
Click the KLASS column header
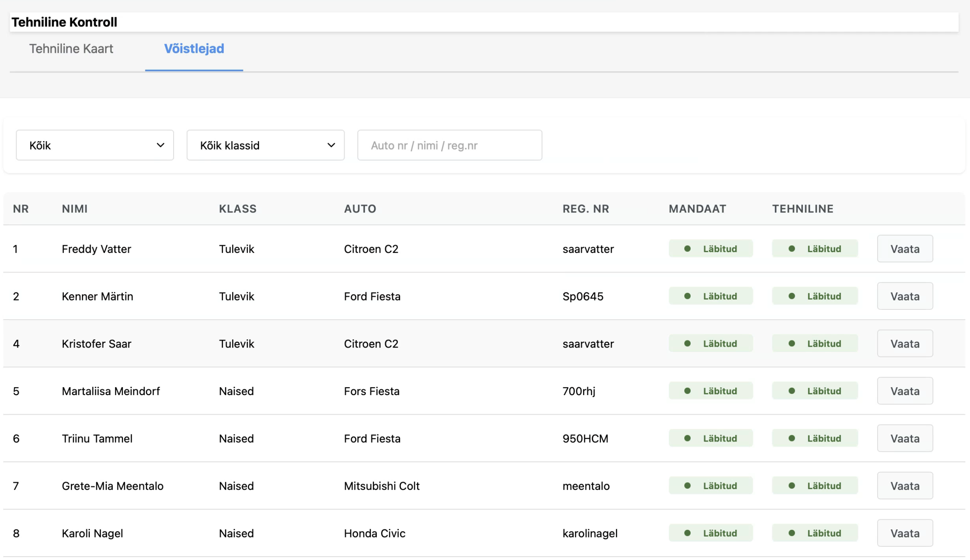pyautogui.click(x=237, y=209)
